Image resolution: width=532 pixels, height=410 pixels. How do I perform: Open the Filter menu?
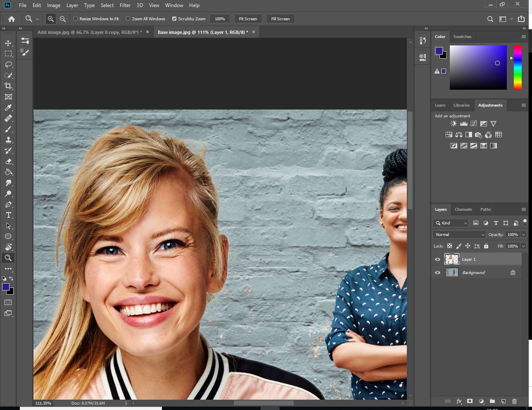[125, 5]
